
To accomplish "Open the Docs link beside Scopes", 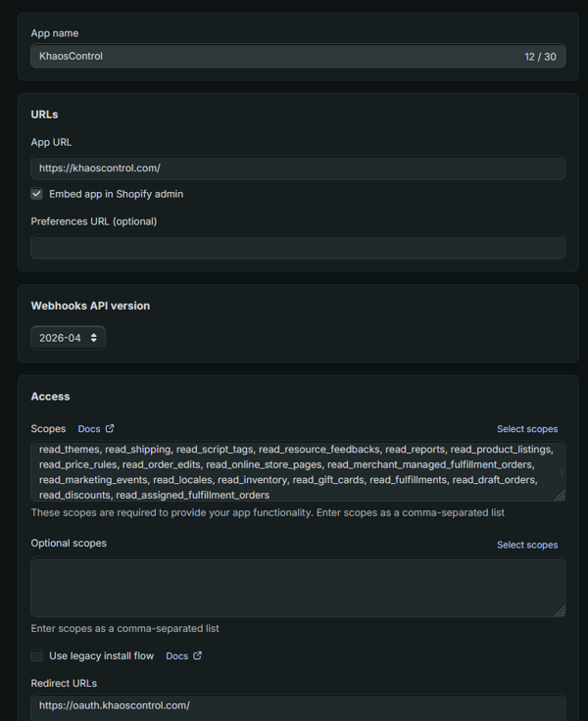I will pos(89,429).
